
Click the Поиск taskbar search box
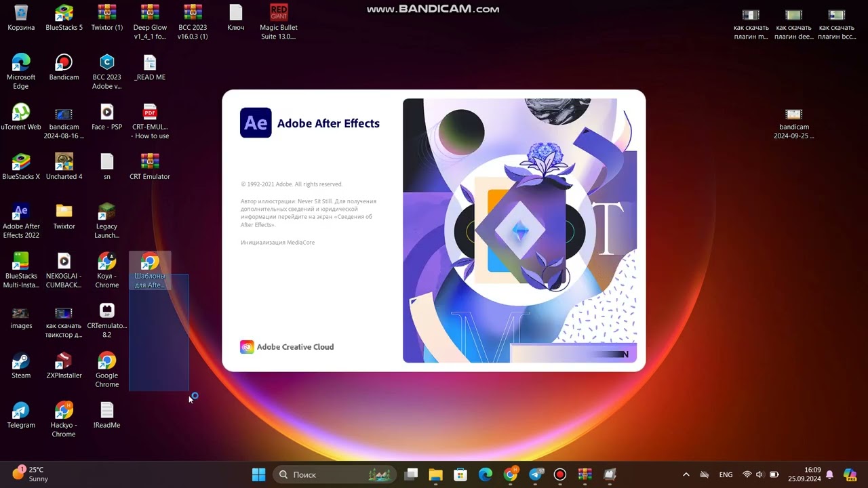(336, 474)
